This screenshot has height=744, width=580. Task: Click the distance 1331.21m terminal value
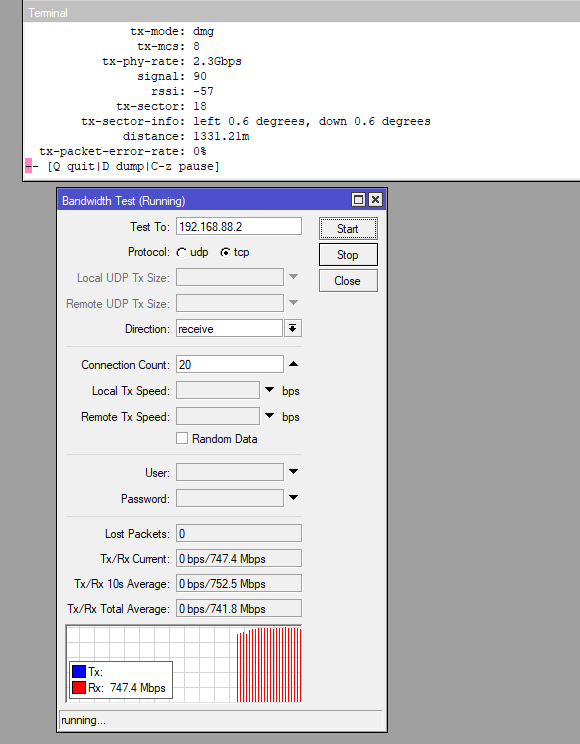pos(221,136)
